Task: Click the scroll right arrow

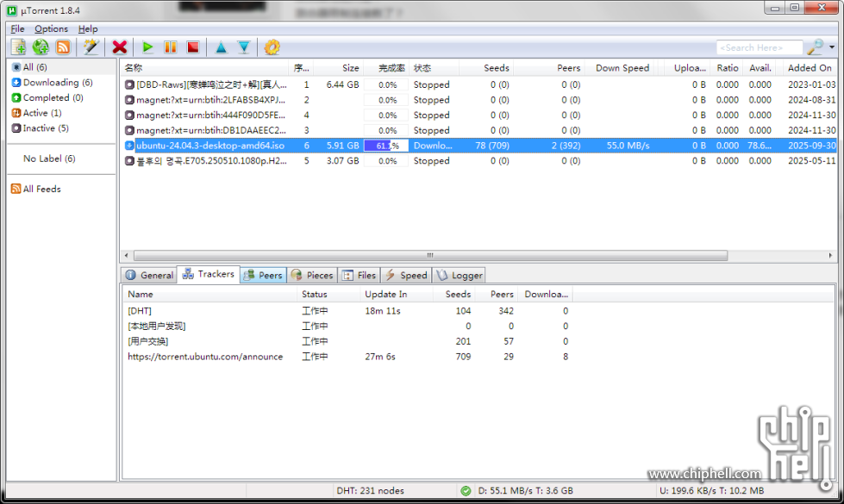Action: [x=830, y=256]
